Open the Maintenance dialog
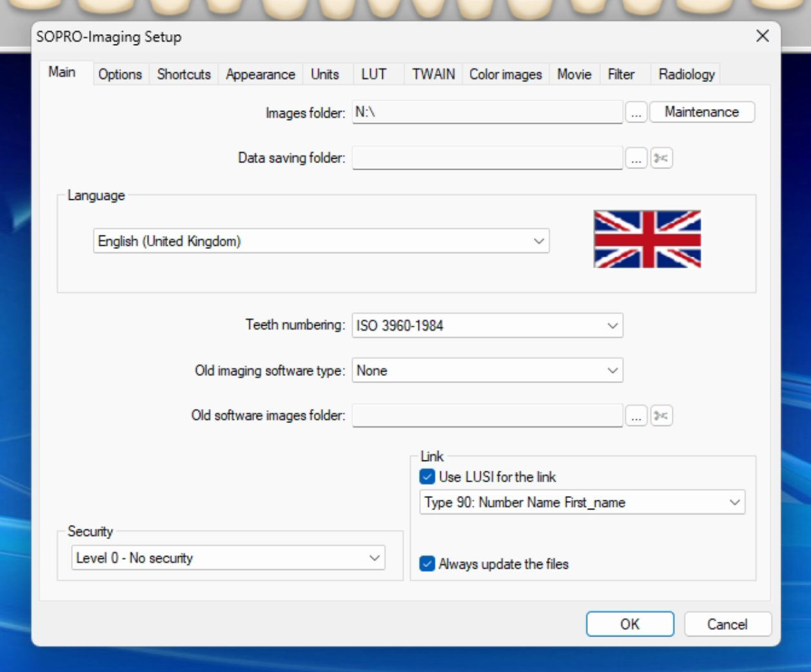Screen dimensions: 811x672 pos(702,112)
